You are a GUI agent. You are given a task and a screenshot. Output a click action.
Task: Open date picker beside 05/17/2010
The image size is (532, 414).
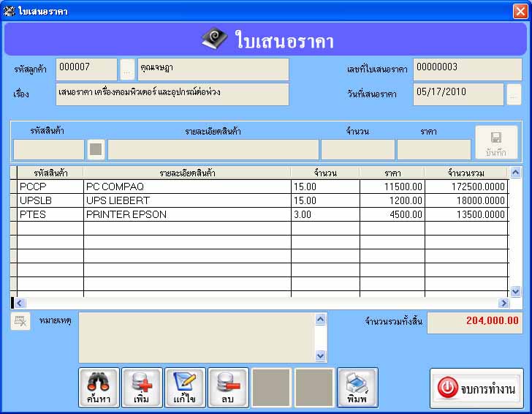pyautogui.click(x=514, y=94)
